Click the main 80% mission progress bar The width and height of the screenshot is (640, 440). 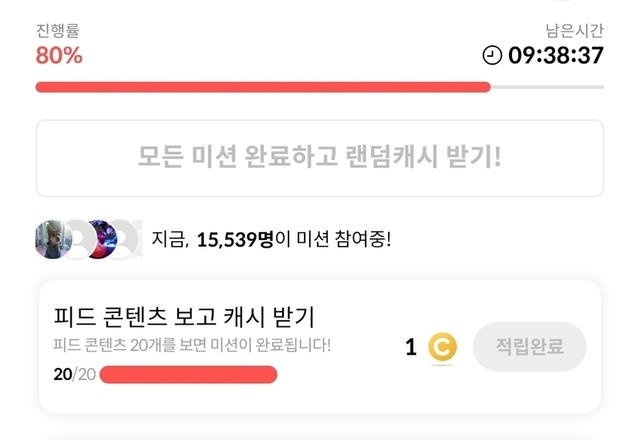coord(262,87)
